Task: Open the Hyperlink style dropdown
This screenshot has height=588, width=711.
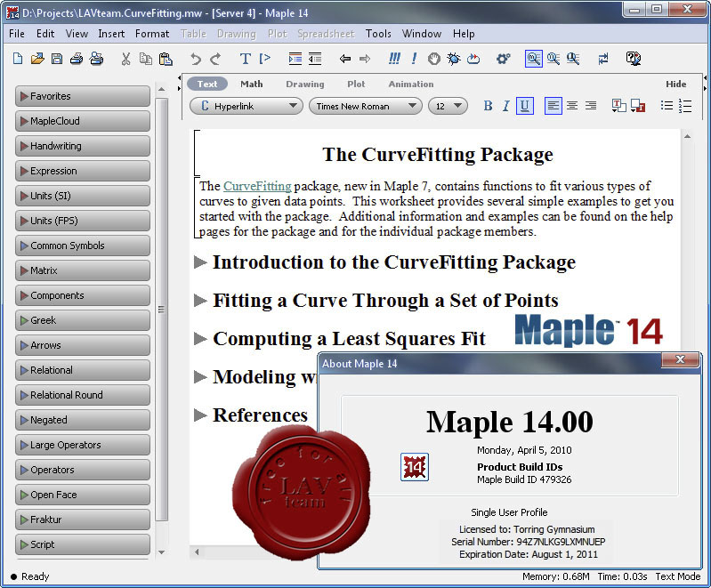Action: point(246,106)
